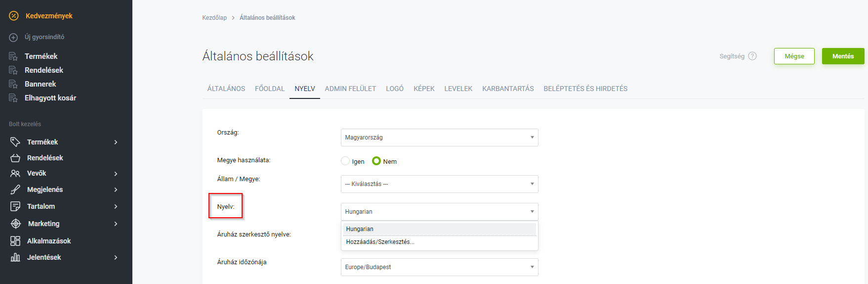Image resolution: width=868 pixels, height=284 pixels.
Task: Click the Áruház időzónája label
Action: coord(242,262)
